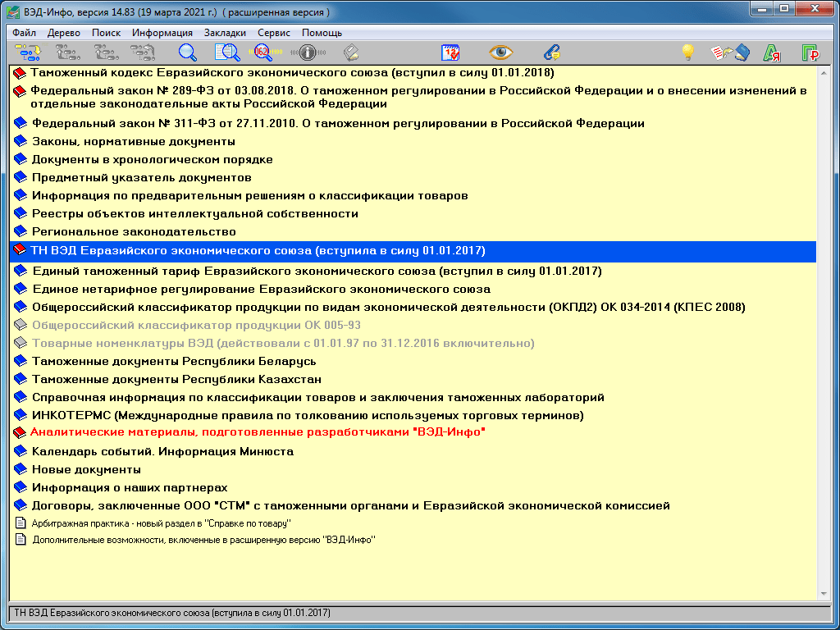Click the eye icon in toolbar
840x630 pixels.
[500, 52]
